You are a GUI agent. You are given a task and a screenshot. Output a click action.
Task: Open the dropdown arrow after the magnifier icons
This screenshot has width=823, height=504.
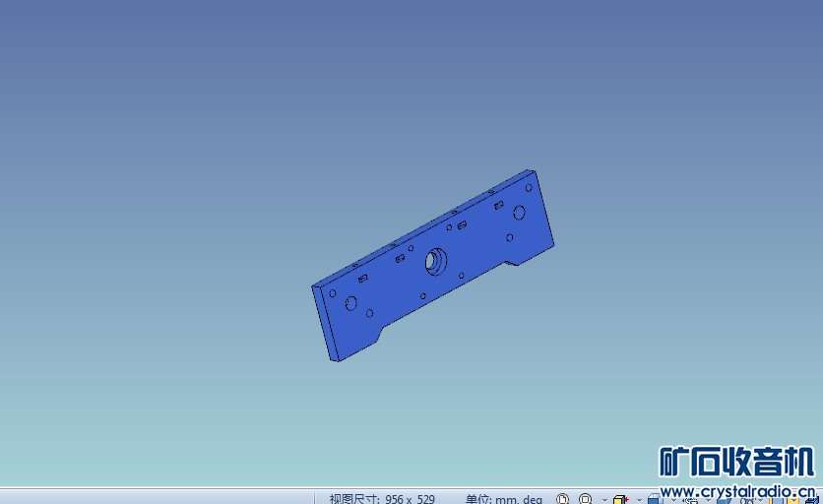point(603,500)
